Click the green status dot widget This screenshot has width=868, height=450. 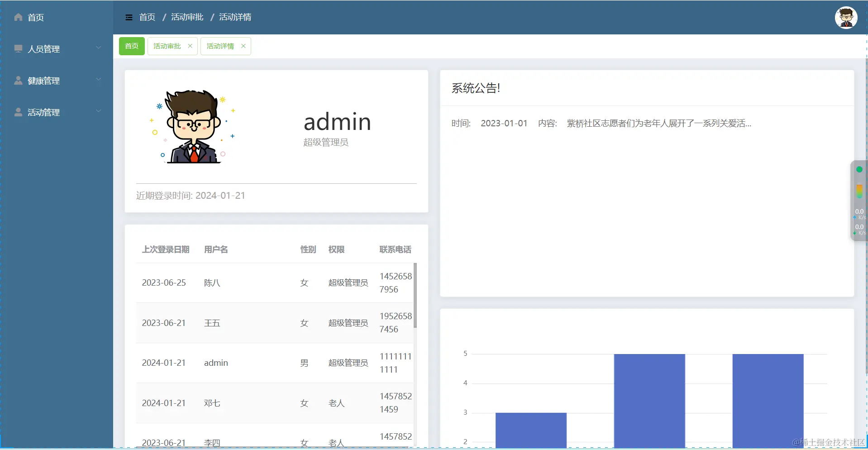[859, 169]
